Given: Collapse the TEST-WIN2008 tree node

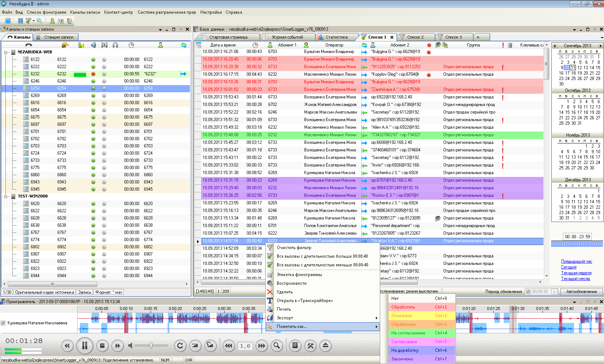Looking at the screenshot, I should click(x=6, y=196).
